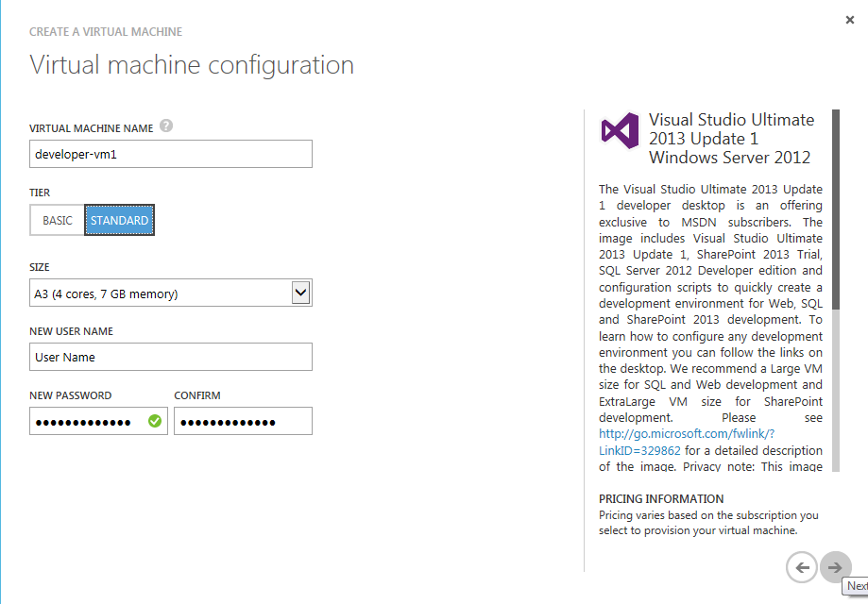Click the TIER label
The width and height of the screenshot is (868, 604).
tap(40, 193)
